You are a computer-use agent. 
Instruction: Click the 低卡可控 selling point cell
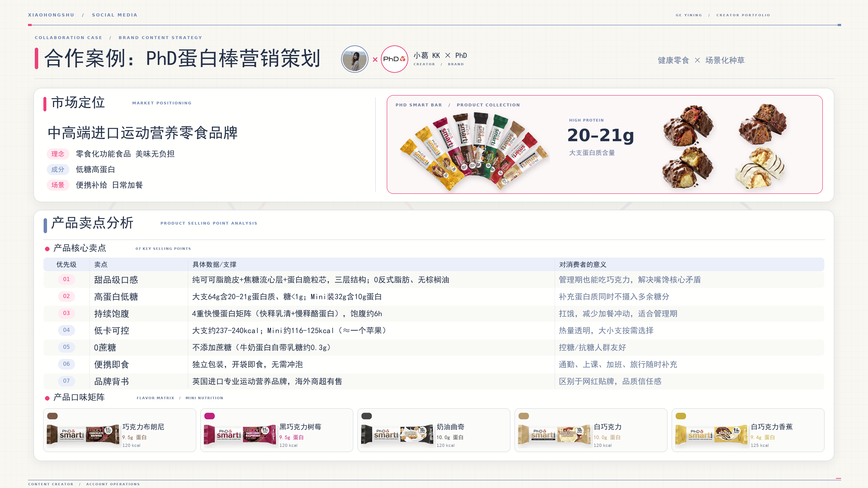point(111,330)
